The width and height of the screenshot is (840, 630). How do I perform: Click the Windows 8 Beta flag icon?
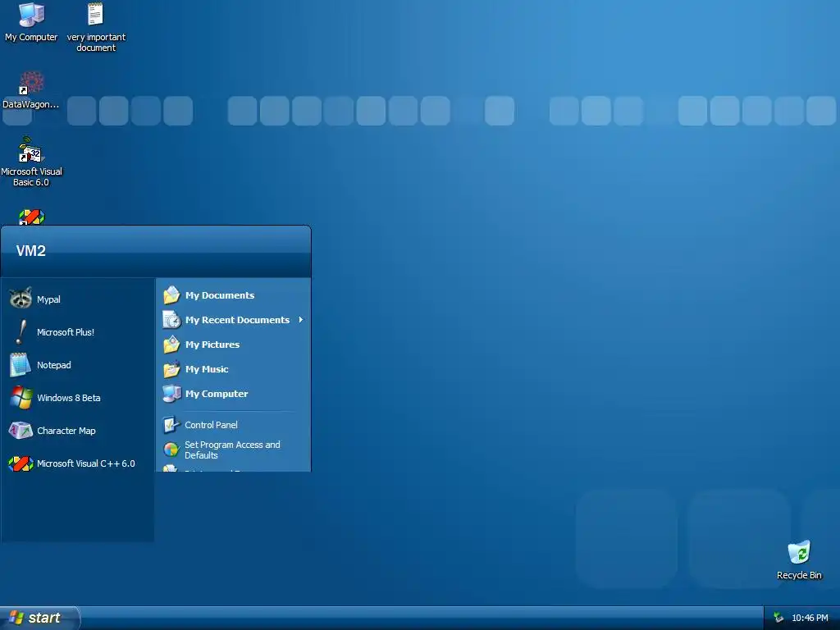tap(21, 398)
